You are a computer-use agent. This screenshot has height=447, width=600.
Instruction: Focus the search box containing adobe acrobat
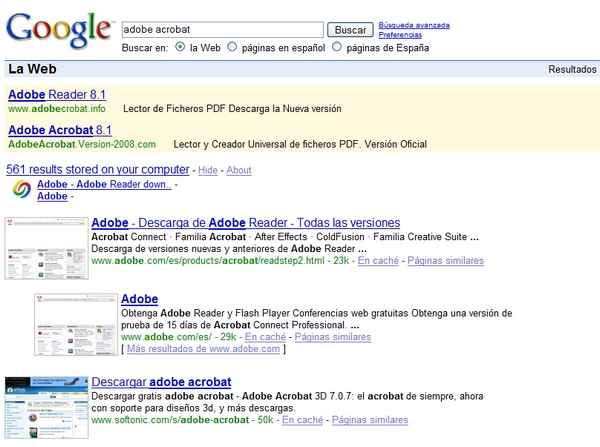pos(222,29)
